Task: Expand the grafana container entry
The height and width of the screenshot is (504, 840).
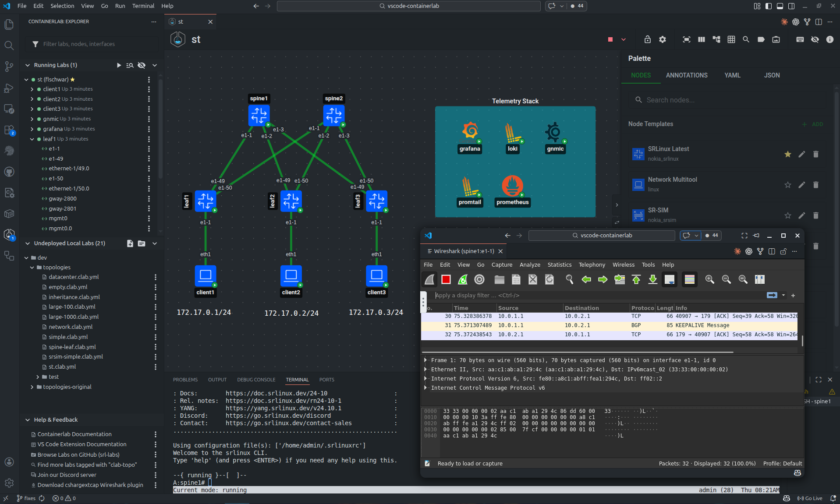Action: click(32, 129)
